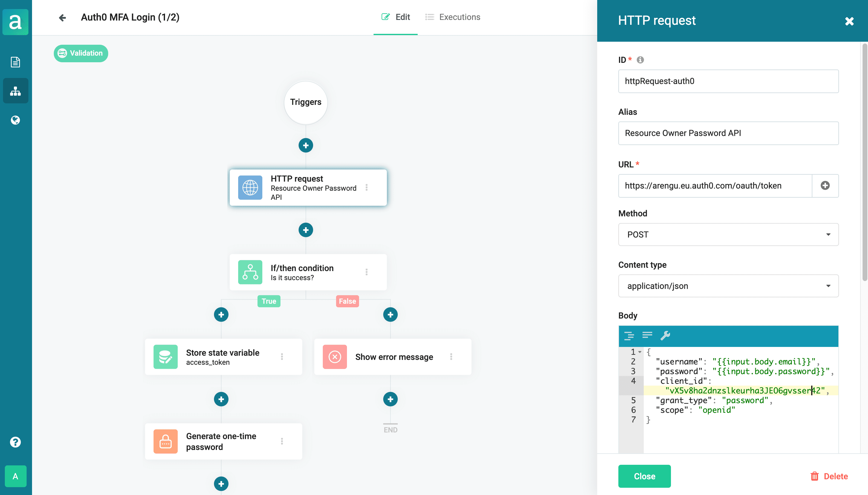868x495 pixels.
Task: Select the HTTP request globe icon
Action: tap(250, 188)
